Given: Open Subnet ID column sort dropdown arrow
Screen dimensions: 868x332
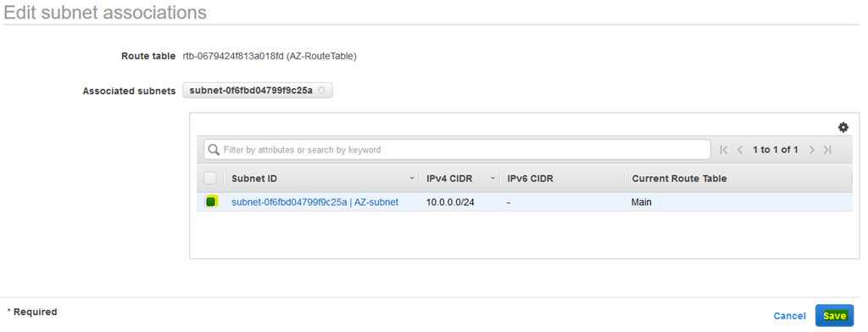Looking at the screenshot, I should tap(411, 179).
